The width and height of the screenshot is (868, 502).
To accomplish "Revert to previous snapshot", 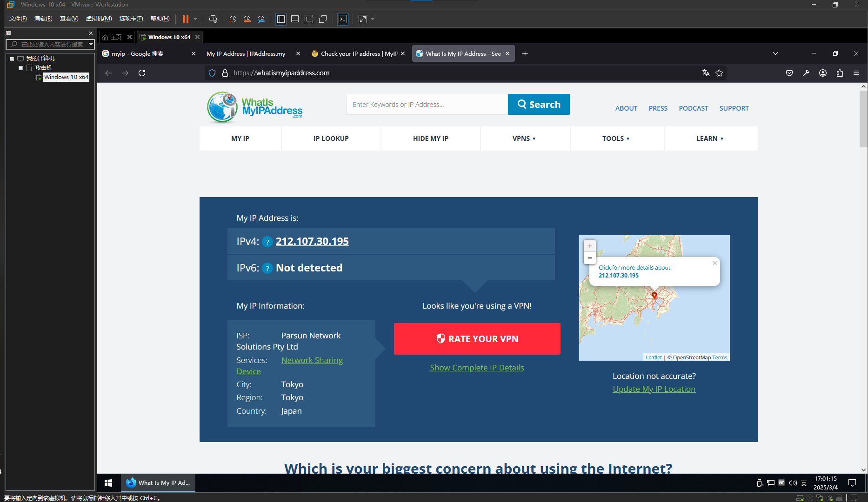I will click(247, 19).
